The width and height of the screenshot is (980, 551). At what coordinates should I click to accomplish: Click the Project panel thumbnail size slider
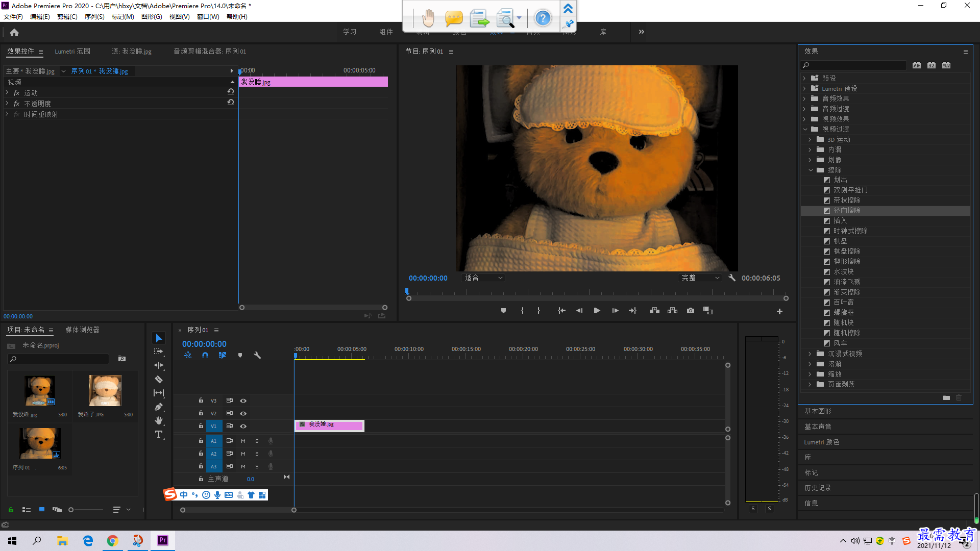[x=86, y=510]
